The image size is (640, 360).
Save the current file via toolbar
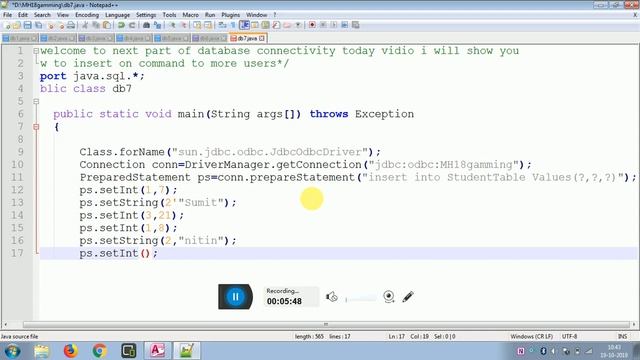(x=28, y=25)
